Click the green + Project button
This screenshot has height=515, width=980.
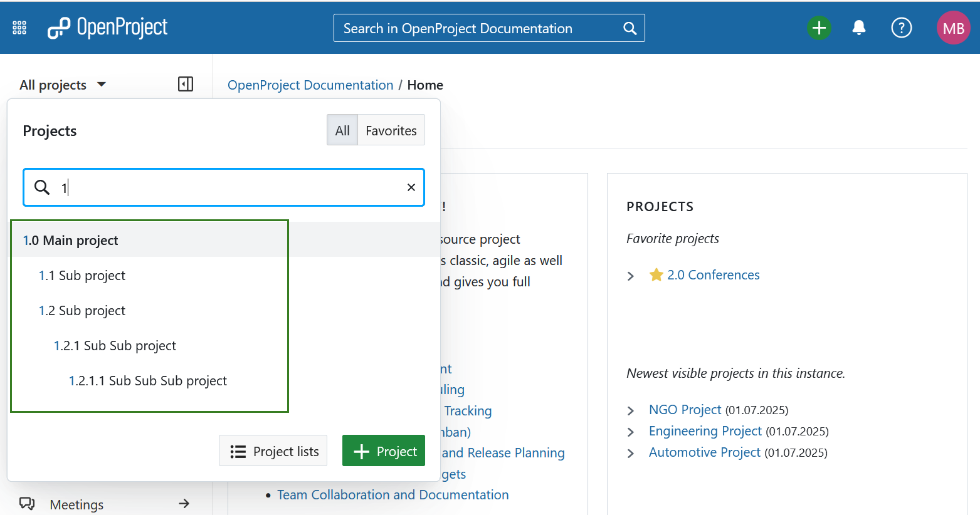point(384,451)
